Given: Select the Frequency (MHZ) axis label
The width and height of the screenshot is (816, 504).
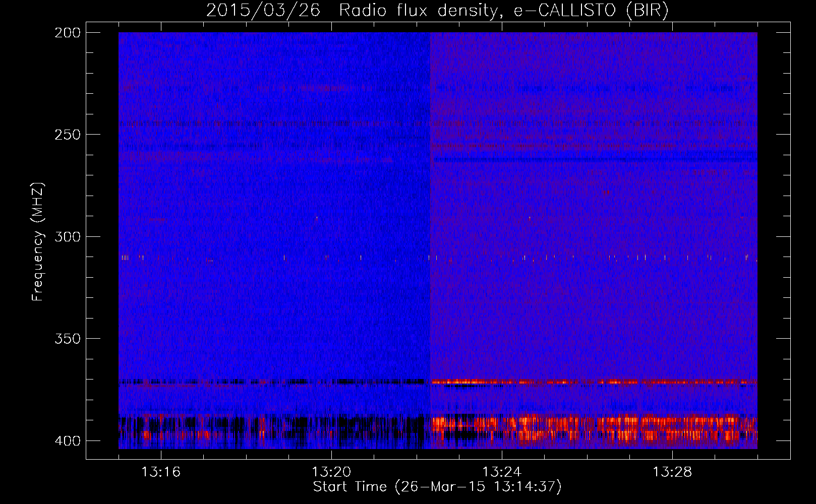Looking at the screenshot, I should [38, 241].
